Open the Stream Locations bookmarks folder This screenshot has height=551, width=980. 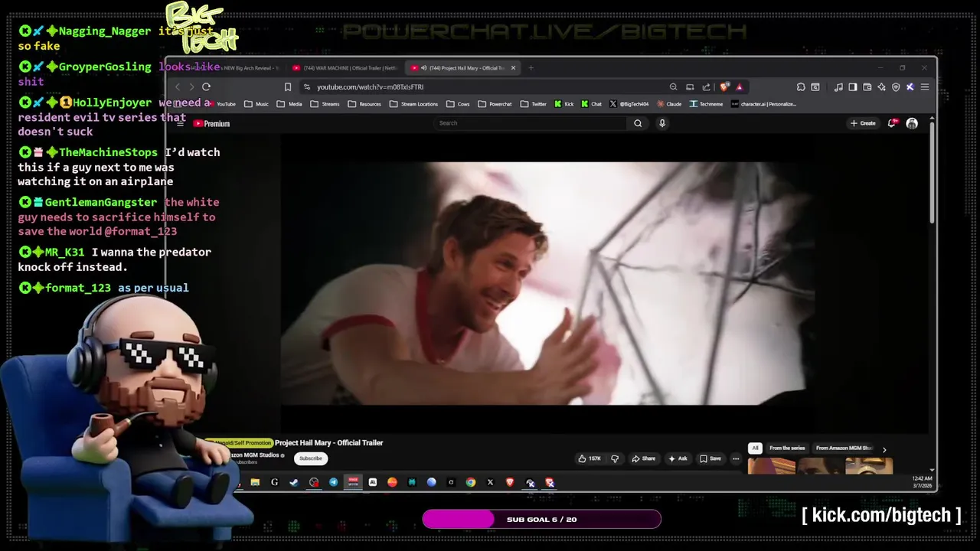[413, 104]
